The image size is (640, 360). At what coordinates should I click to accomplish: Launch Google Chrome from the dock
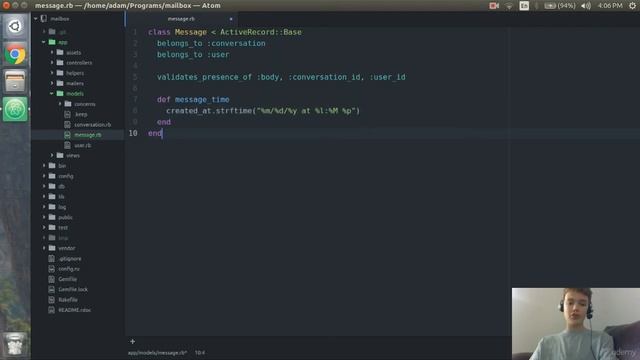[15, 55]
